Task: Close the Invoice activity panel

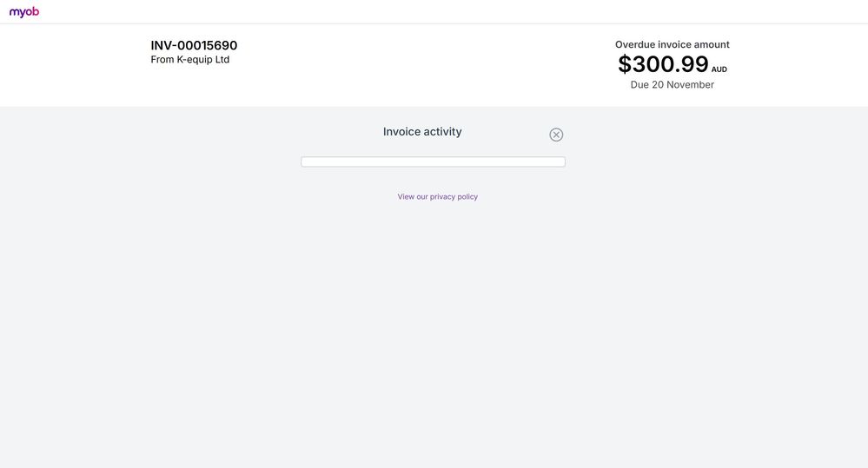Action: pyautogui.click(x=556, y=135)
